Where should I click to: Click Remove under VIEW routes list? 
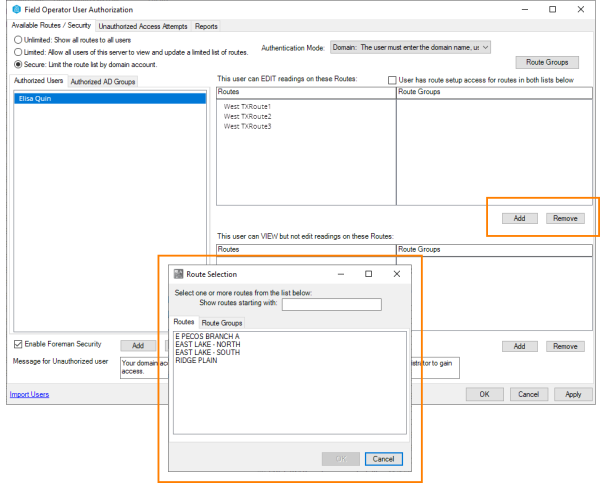point(565,346)
